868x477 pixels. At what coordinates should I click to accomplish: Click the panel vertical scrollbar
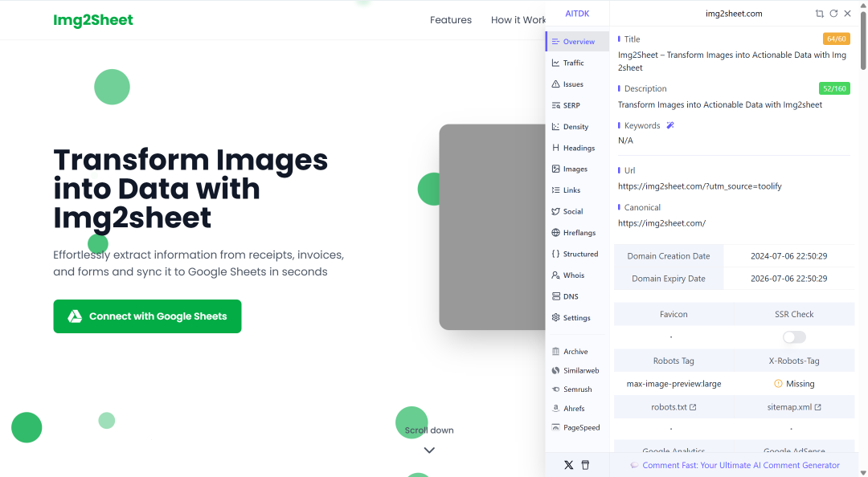[863, 42]
